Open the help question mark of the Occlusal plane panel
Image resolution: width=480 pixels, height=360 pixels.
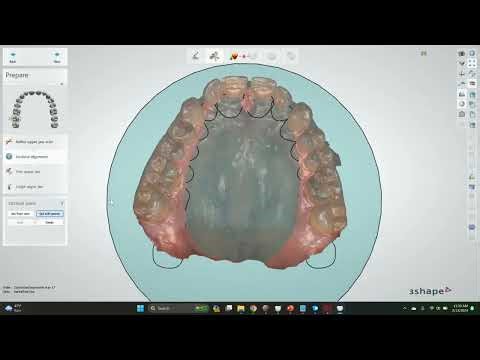point(62,203)
